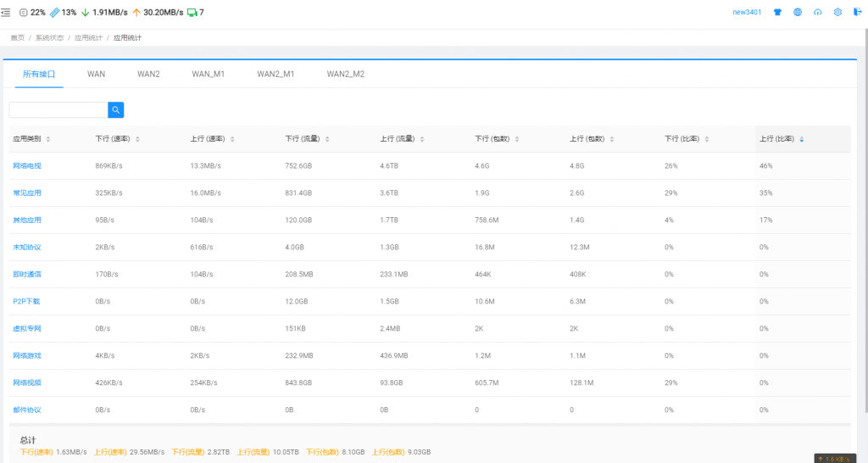Sort by 下行(流量) column arrows
Image resolution: width=868 pixels, height=463 pixels.
pos(327,139)
